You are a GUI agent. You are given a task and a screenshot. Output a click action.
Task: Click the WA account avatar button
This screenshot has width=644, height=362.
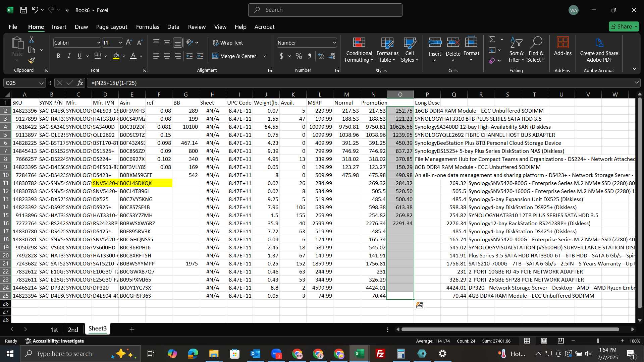574,10
